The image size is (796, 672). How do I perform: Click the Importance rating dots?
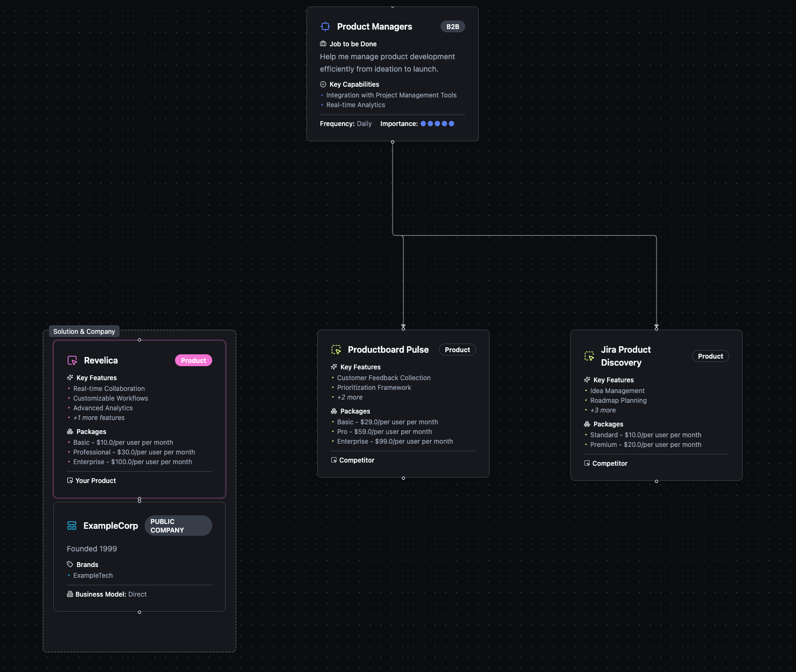click(437, 123)
